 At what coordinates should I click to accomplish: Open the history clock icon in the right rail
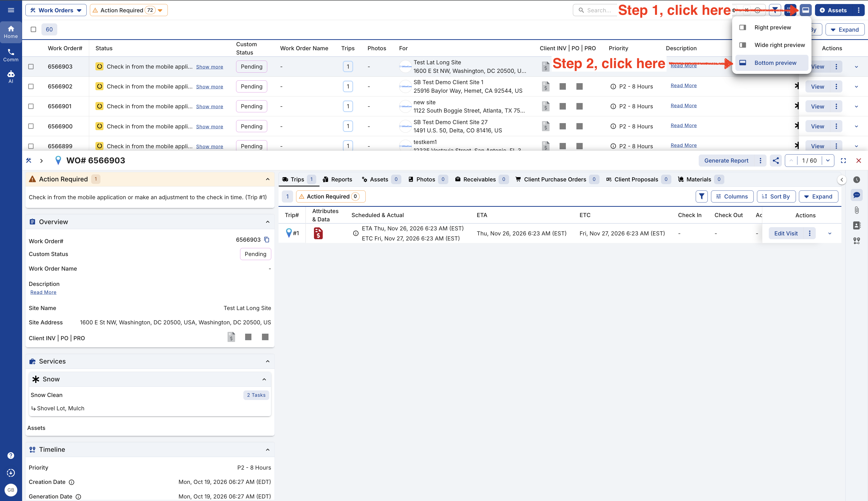point(856,179)
